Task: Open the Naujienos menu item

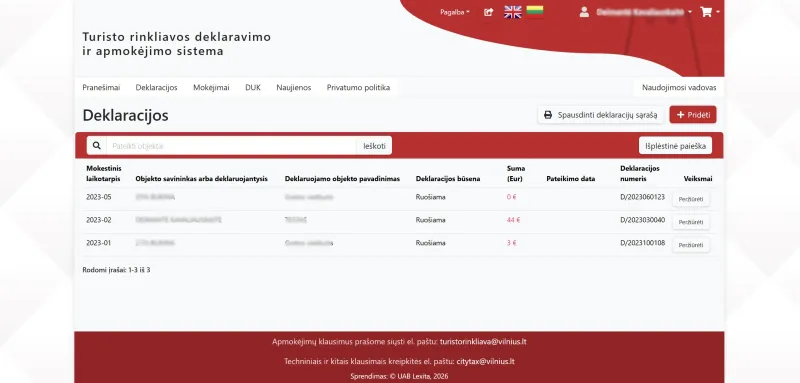Action: tap(294, 88)
